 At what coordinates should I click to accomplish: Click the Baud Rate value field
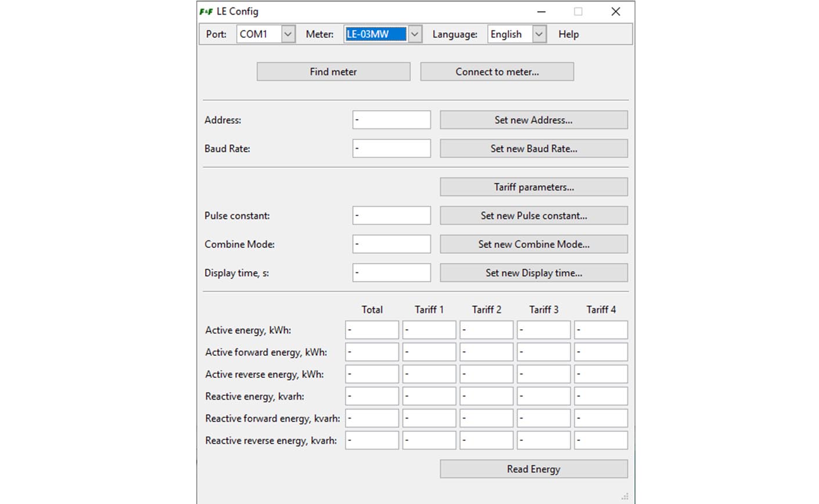point(391,149)
